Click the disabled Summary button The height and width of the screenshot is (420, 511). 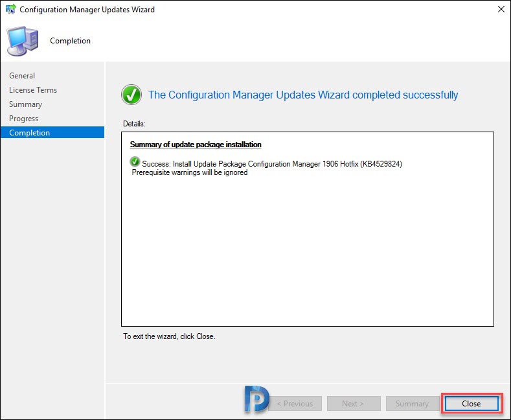point(413,403)
